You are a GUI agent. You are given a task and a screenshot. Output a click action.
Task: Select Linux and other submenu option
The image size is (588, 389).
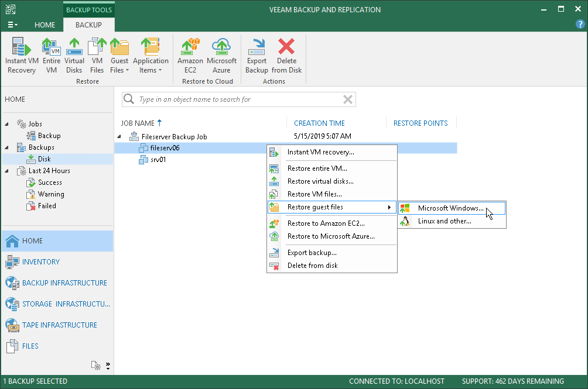[x=452, y=221]
